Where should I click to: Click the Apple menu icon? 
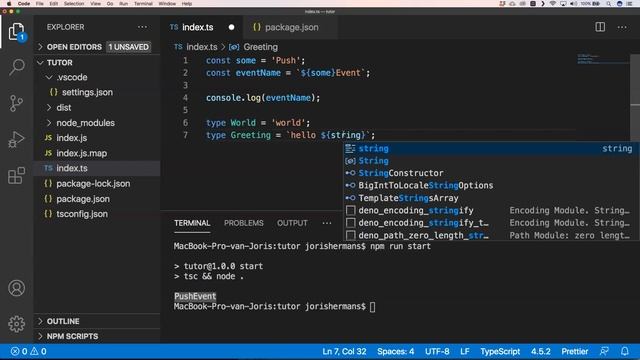coord(9,4)
